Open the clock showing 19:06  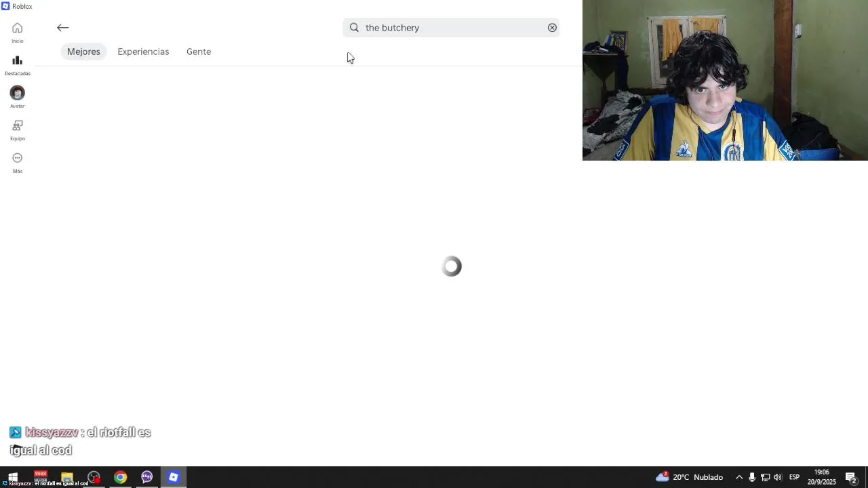pyautogui.click(x=821, y=477)
